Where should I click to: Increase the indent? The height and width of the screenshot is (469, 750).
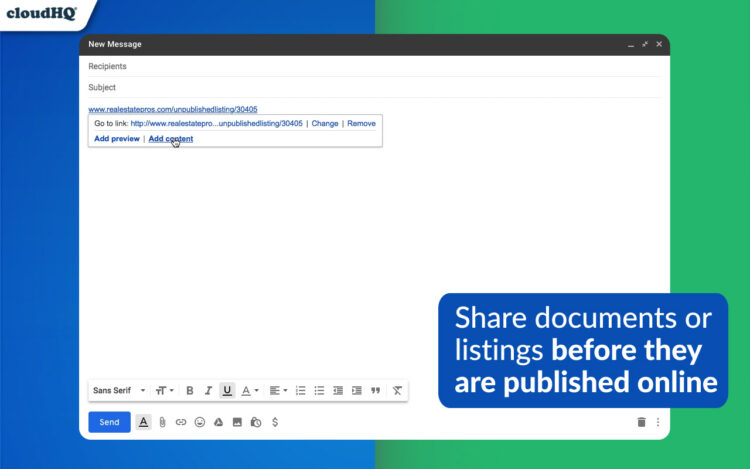(357, 391)
